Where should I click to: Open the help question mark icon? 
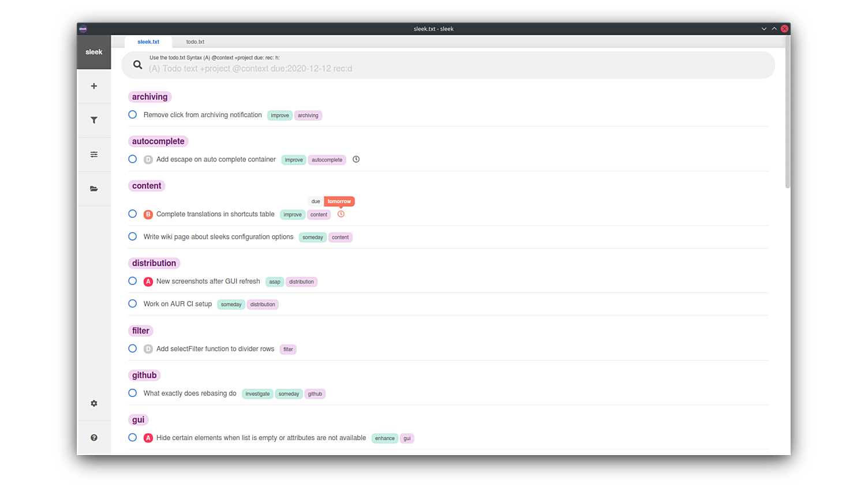(93, 438)
